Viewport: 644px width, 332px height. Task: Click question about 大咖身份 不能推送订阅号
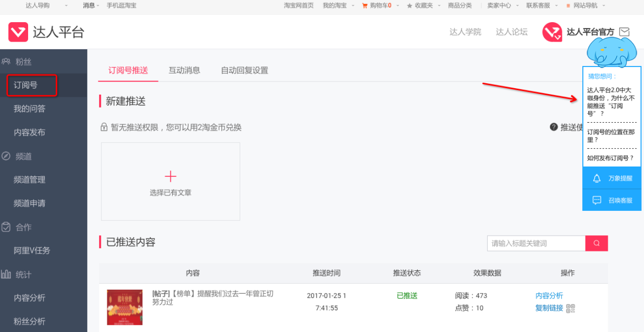(x=611, y=102)
